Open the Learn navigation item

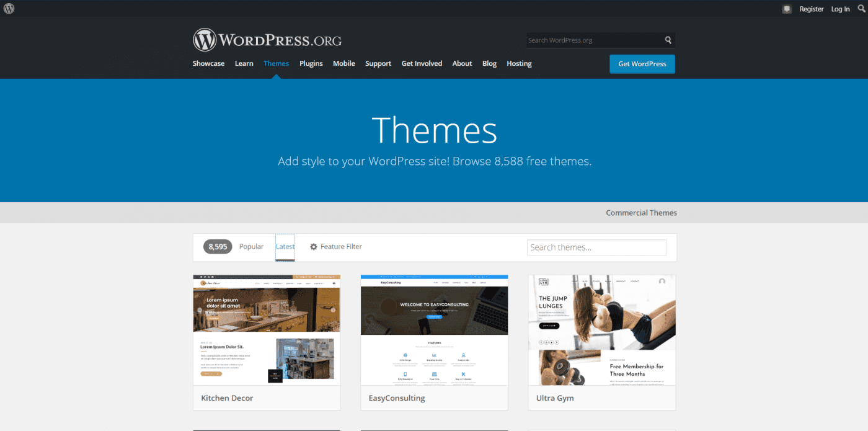244,63
